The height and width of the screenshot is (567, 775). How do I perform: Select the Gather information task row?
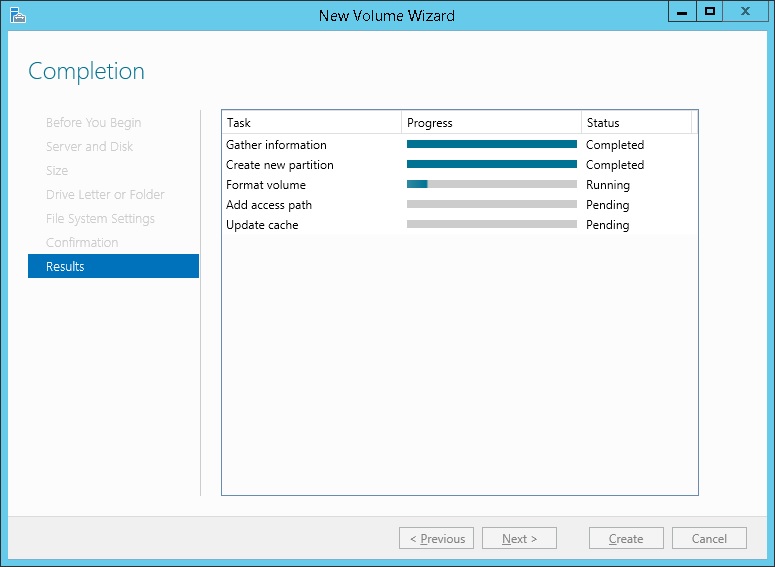(276, 145)
